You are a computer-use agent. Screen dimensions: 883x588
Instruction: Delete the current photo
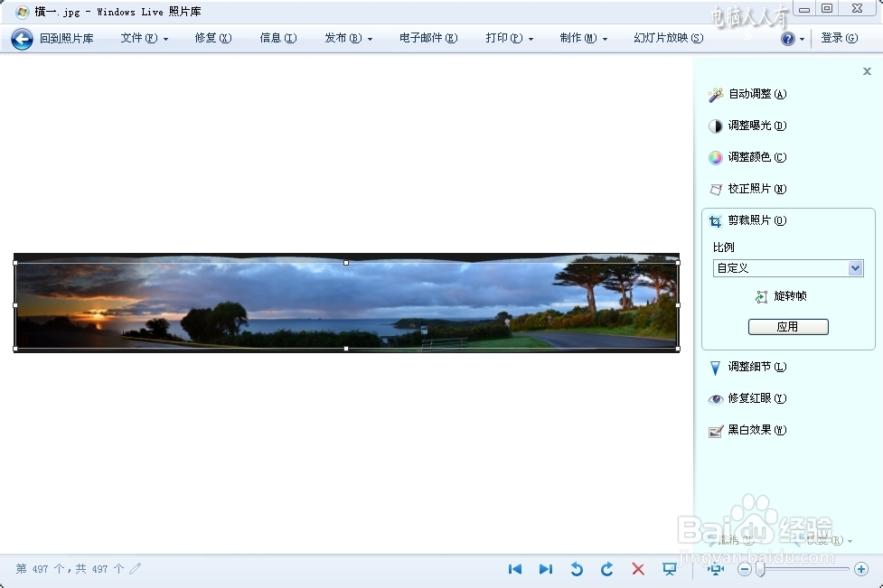tap(638, 569)
